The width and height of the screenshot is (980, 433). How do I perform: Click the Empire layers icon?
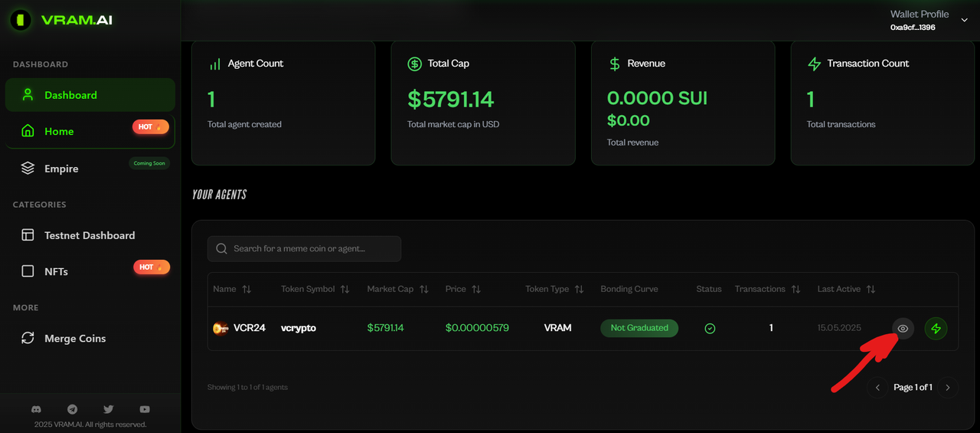pyautogui.click(x=28, y=169)
